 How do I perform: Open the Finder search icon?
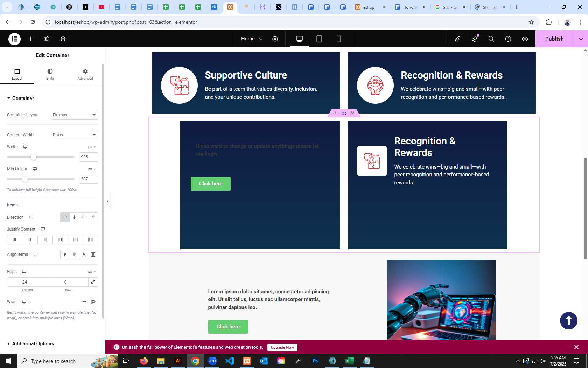pyautogui.click(x=491, y=39)
